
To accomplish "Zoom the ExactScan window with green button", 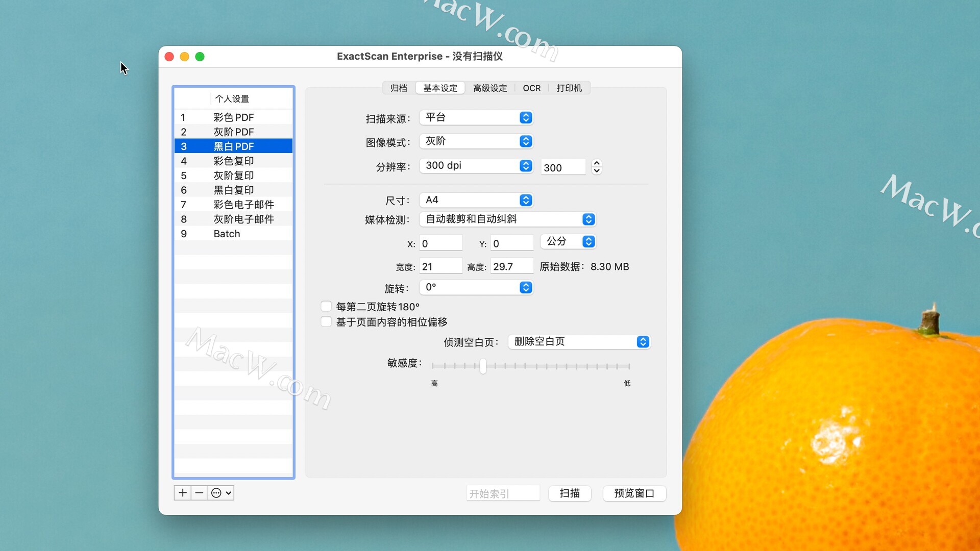I will [200, 57].
